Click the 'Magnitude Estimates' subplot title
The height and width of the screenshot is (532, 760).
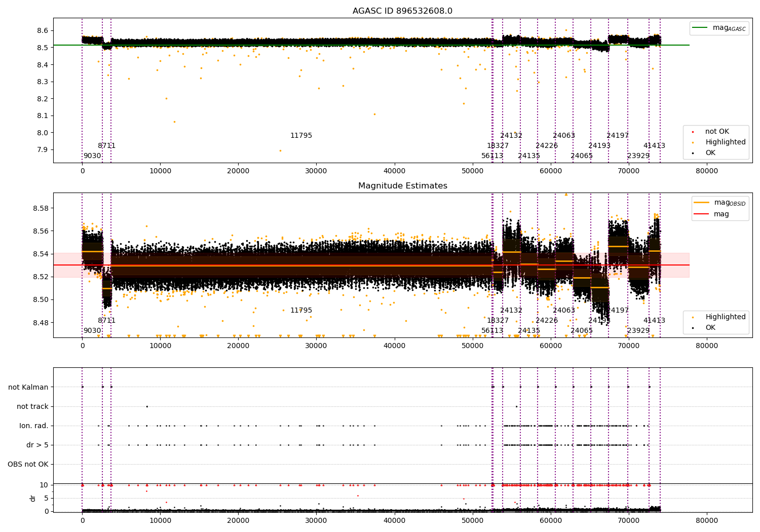[403, 186]
